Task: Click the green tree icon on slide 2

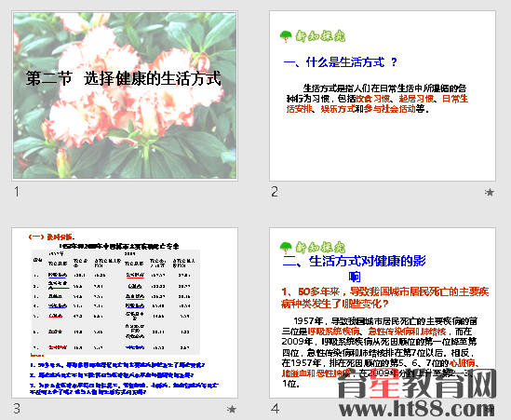Action: [286, 36]
